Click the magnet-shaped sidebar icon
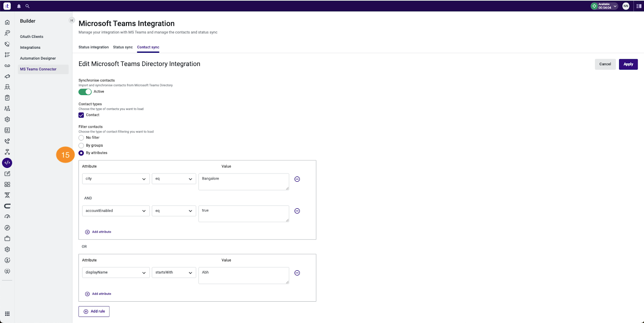 [7, 206]
